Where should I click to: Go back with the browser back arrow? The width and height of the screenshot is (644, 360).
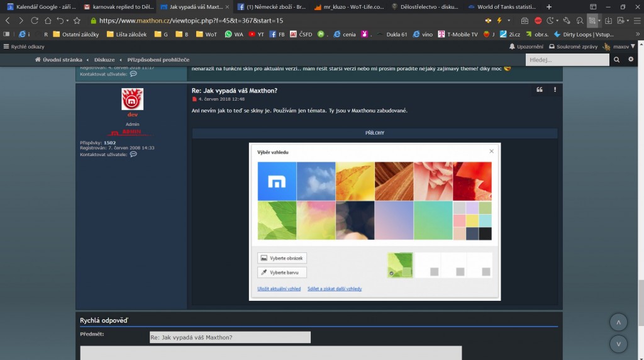click(8, 21)
